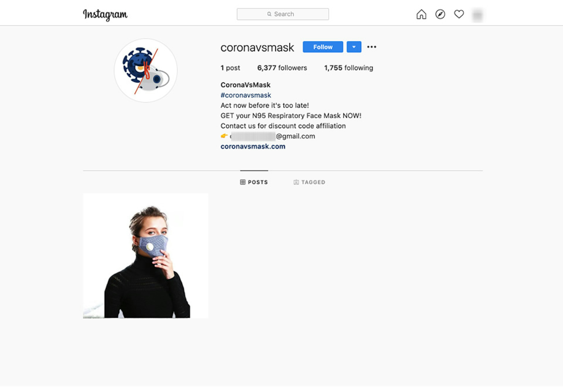The width and height of the screenshot is (563, 392).
Task: Switch to the TAGGED tab
Action: coord(310,182)
